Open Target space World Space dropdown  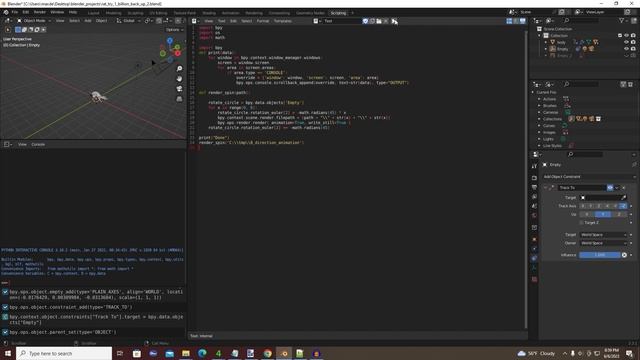pyautogui.click(x=603, y=235)
